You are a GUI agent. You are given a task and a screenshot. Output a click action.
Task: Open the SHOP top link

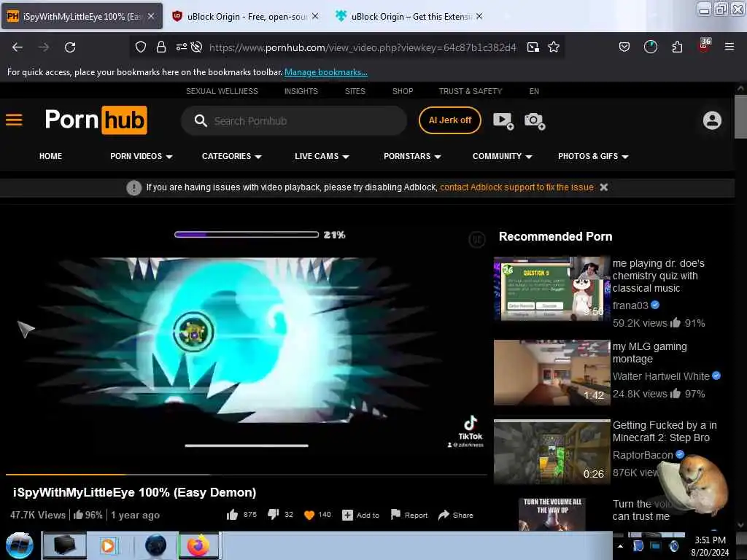(x=403, y=91)
